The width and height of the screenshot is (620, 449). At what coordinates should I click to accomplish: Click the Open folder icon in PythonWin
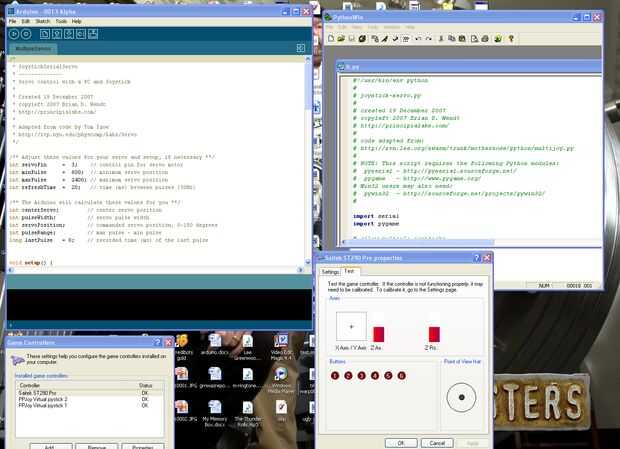(x=341, y=39)
